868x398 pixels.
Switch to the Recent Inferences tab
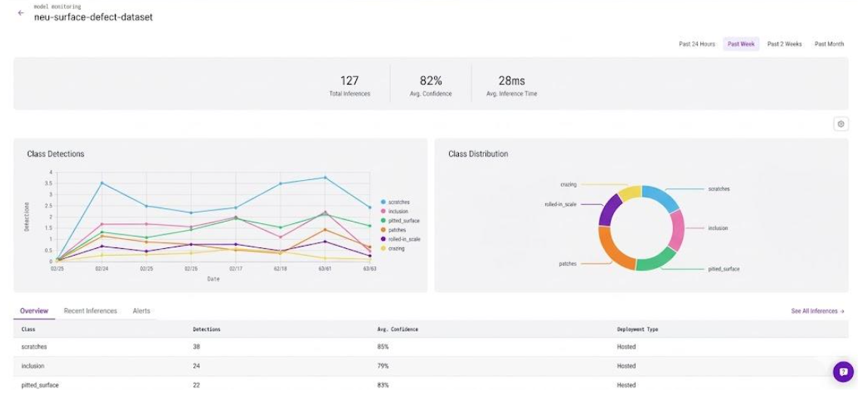90,311
